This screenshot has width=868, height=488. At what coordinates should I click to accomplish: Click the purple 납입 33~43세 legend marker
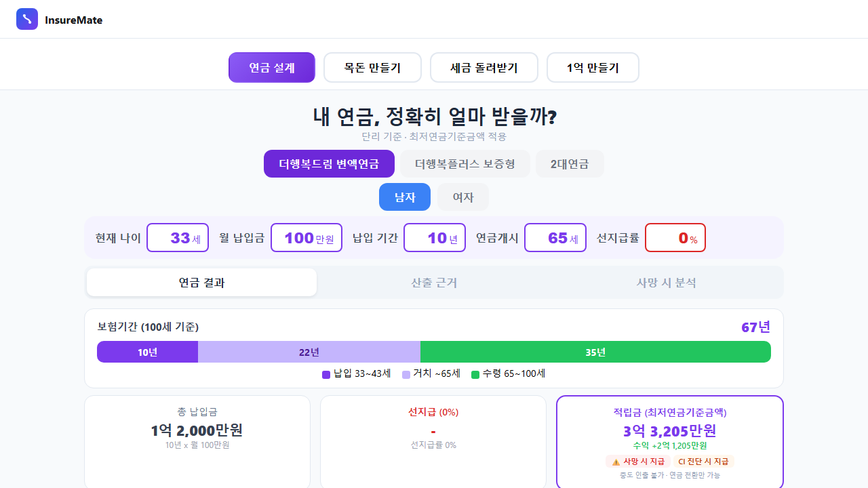point(326,373)
